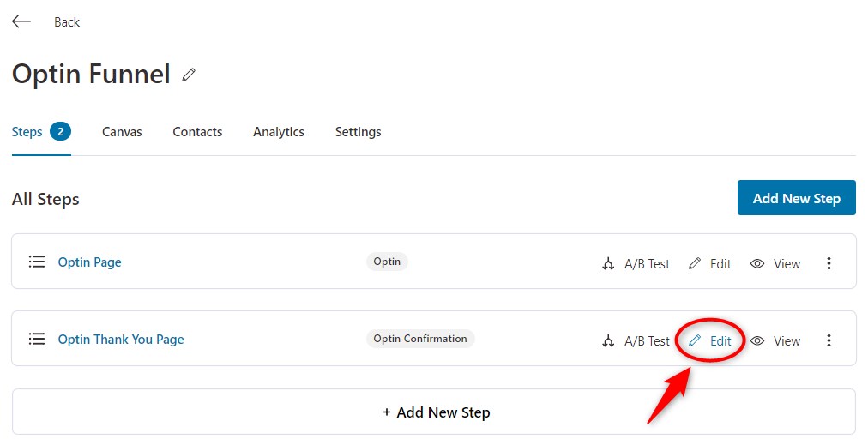Click drag handle for Optin Thank You Page
The image size is (868, 445).
(37, 338)
